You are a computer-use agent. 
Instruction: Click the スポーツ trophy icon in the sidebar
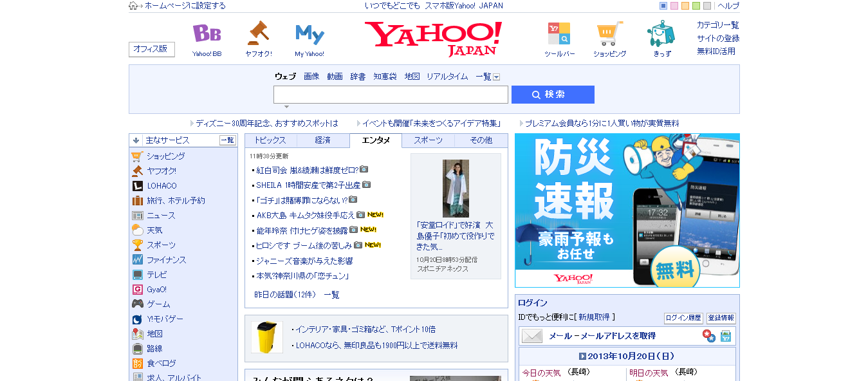[137, 245]
